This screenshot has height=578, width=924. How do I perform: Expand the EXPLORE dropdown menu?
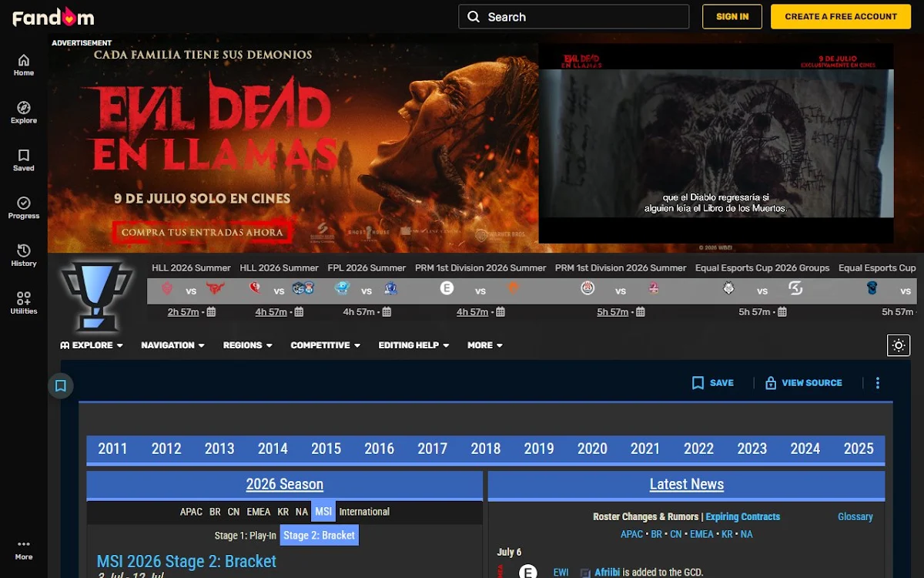pos(92,345)
